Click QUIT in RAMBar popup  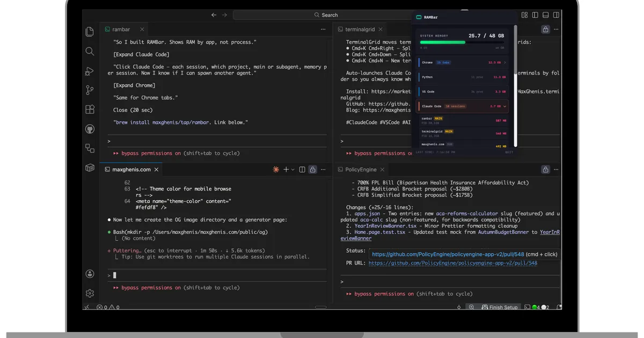click(x=509, y=152)
